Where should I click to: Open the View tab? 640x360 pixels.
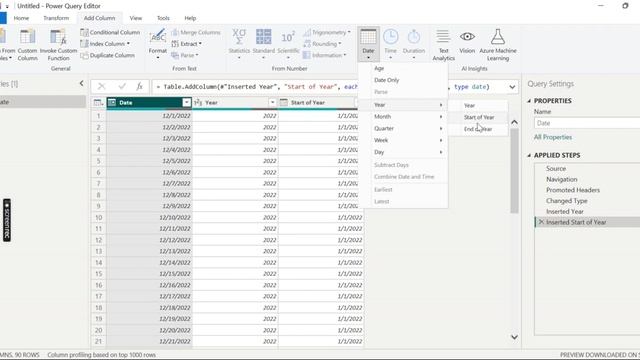coord(136,18)
